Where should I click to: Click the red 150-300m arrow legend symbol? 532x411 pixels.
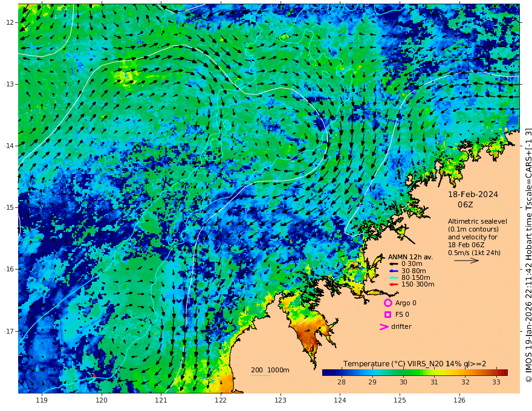394,284
